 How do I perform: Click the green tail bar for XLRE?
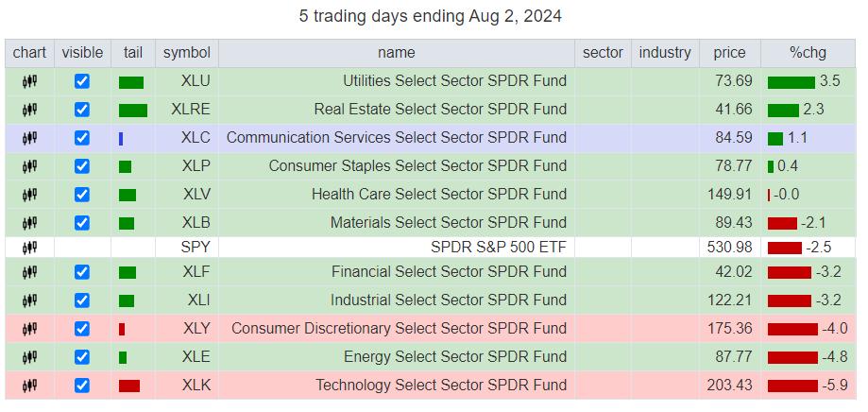(x=133, y=111)
